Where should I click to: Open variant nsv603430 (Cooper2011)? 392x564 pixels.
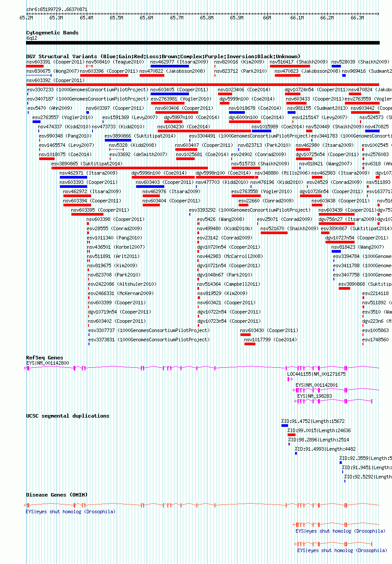point(269,330)
